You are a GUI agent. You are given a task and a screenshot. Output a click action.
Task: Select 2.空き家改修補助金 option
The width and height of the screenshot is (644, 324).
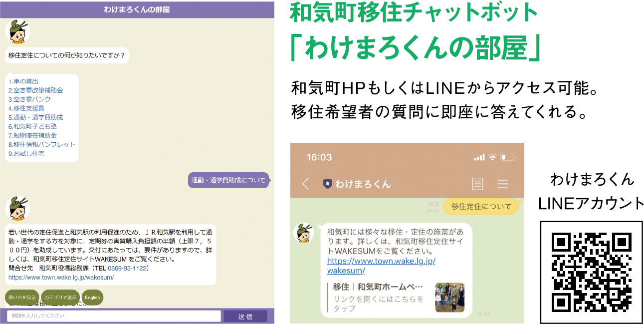(x=35, y=90)
